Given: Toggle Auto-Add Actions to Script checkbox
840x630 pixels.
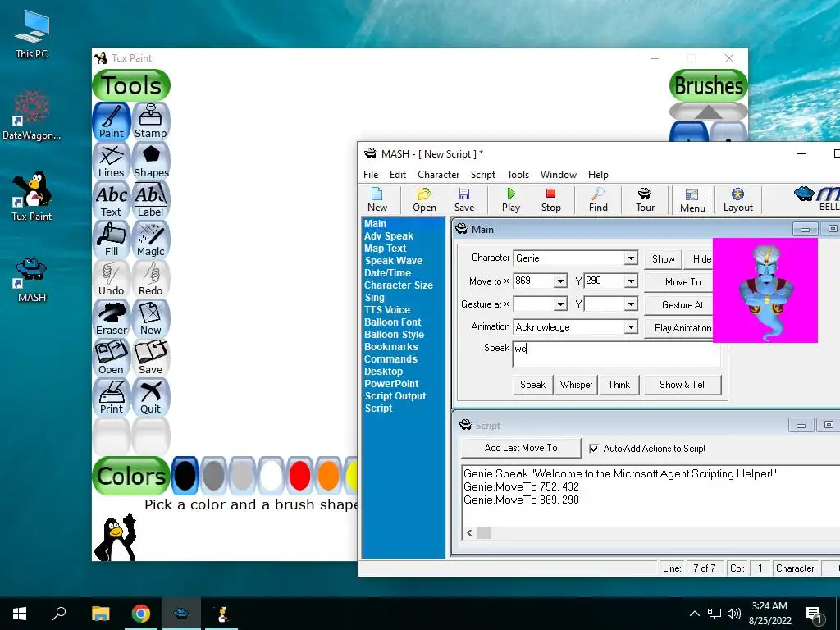Looking at the screenshot, I should click(x=594, y=449).
